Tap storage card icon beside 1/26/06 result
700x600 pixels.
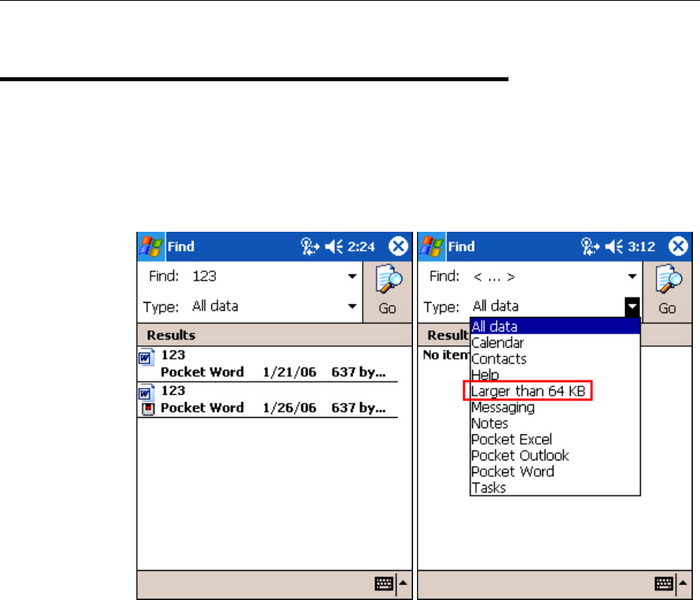(147, 408)
